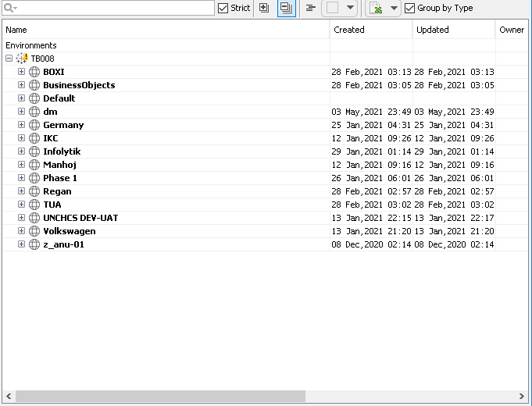Click the Name column header
Viewport: 532px width, 406px height.
tap(166, 30)
